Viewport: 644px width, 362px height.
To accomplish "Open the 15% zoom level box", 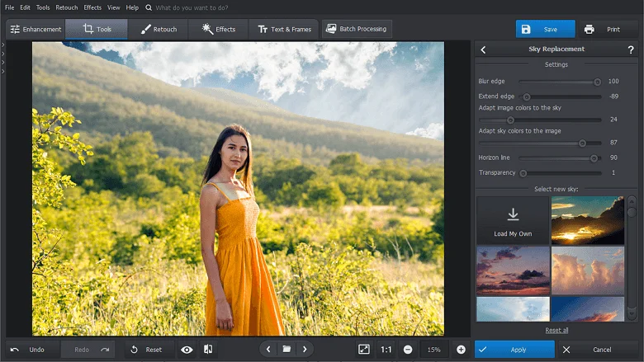I will point(434,350).
